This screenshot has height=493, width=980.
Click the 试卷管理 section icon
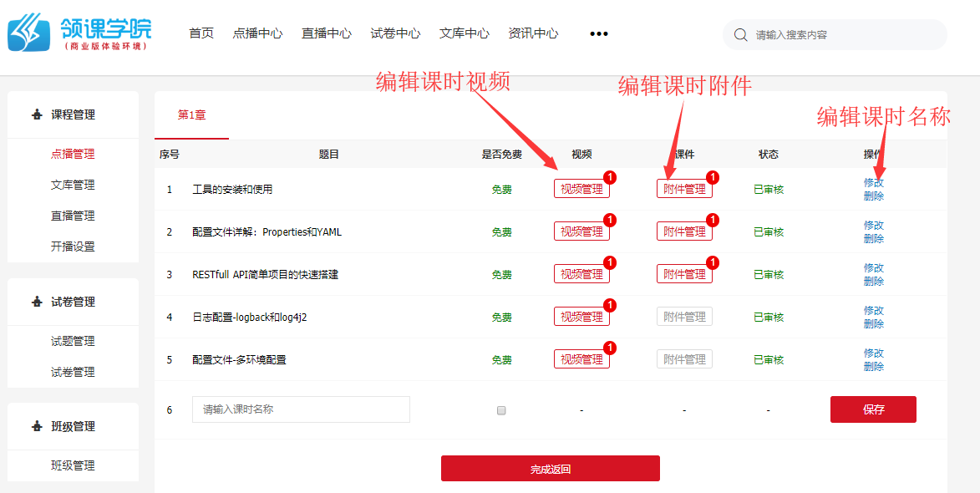(36, 302)
